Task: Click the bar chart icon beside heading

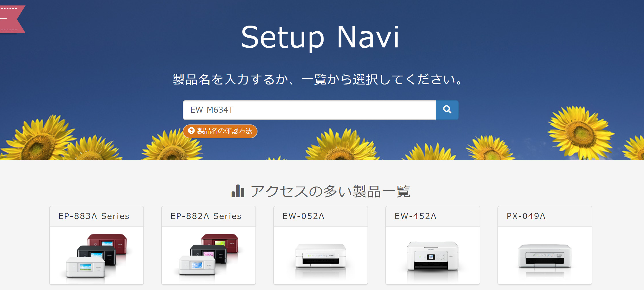Action: pyautogui.click(x=238, y=191)
